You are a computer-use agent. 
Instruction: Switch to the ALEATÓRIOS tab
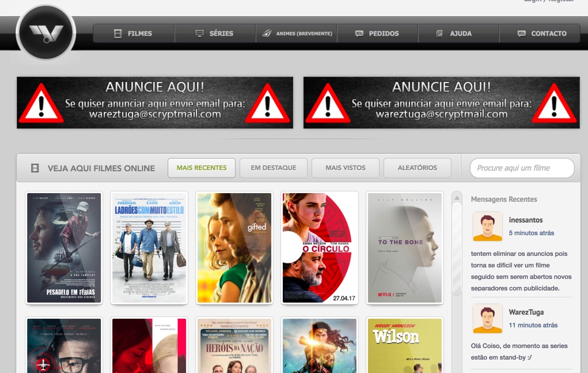coord(418,168)
